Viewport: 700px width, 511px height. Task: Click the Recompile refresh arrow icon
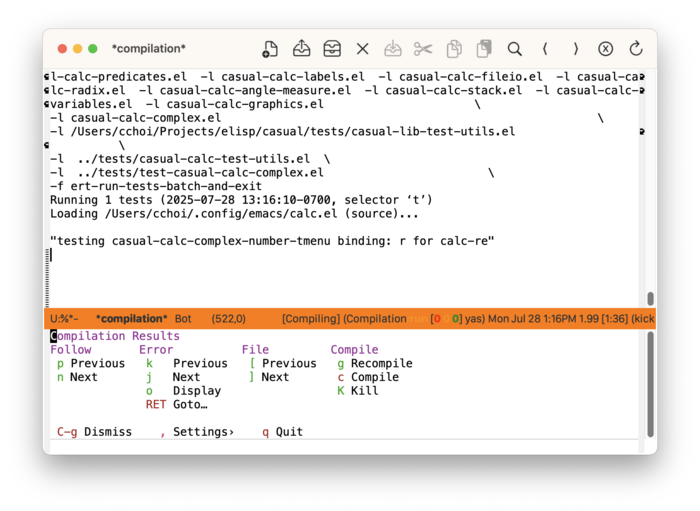(x=636, y=49)
